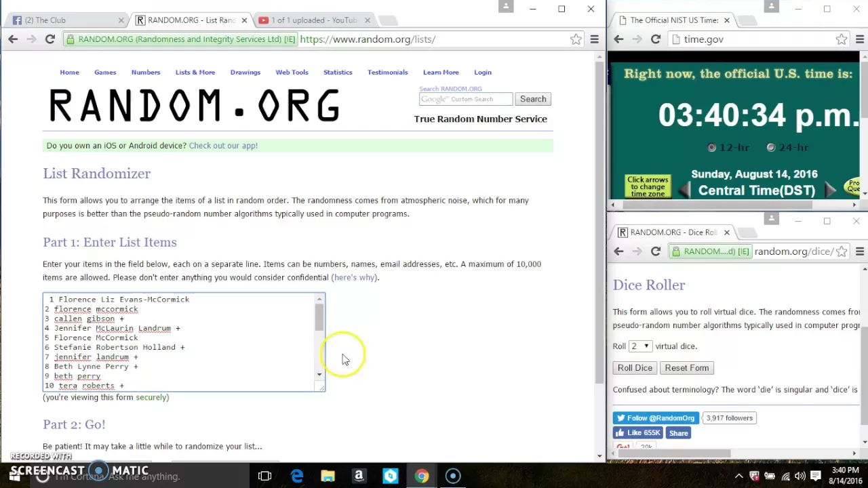Select the 12-hr time format
Viewport: 868px width, 488px height.
[712, 147]
